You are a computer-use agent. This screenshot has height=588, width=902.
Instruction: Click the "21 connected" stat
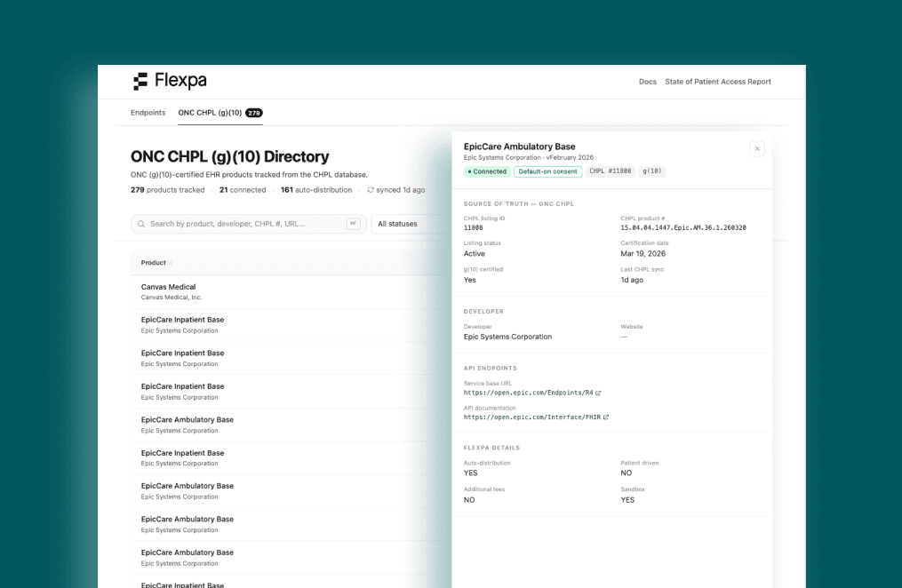(243, 190)
